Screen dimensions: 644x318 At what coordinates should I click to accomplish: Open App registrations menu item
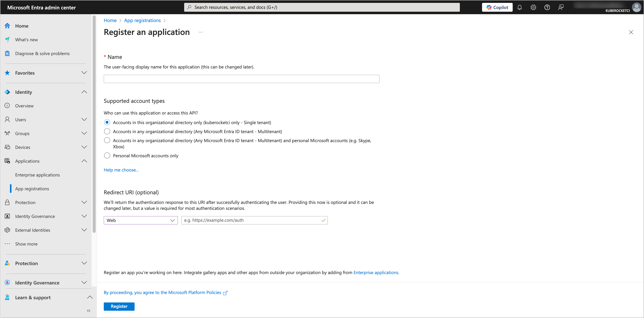point(32,188)
